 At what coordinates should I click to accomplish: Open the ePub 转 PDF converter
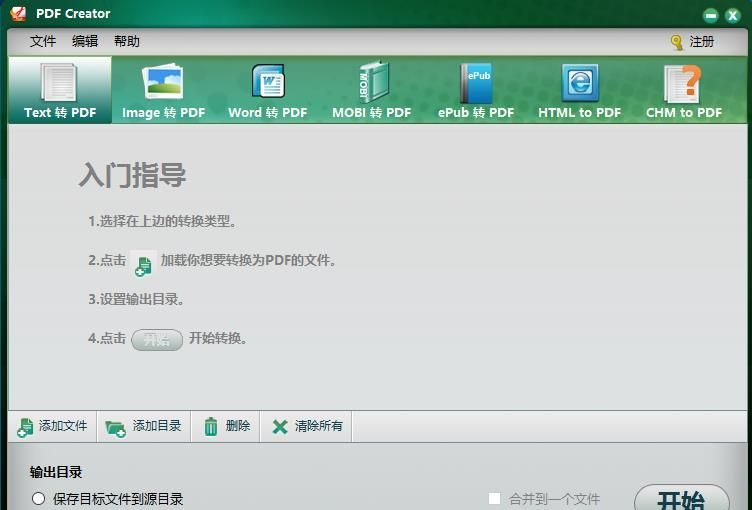pos(476,90)
